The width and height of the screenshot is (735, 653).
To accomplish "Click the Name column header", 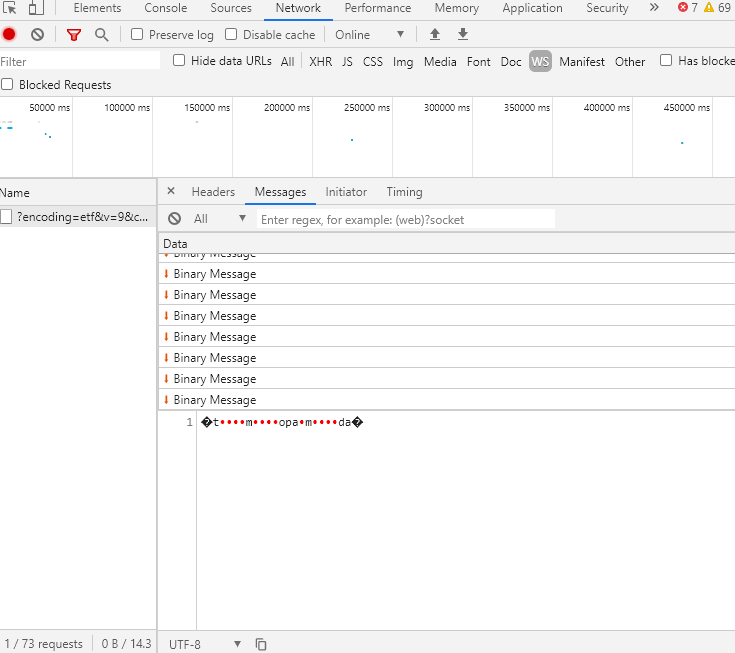I will [x=78, y=193].
